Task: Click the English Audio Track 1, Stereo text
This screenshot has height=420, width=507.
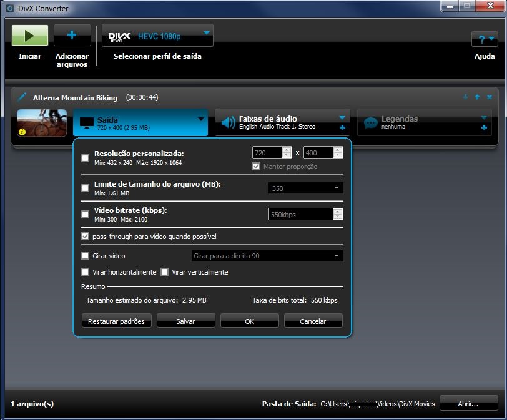Action: (x=277, y=127)
